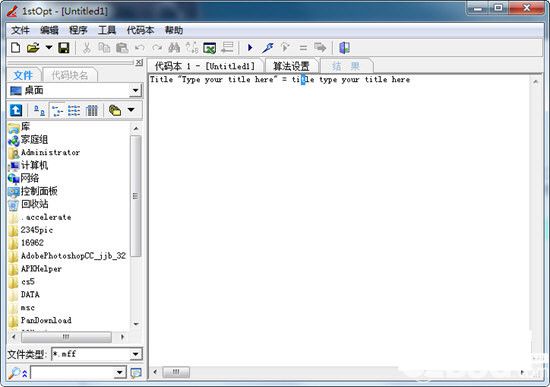Open the 代码本 menu
Viewport: 550px width, 387px height.
(140, 30)
